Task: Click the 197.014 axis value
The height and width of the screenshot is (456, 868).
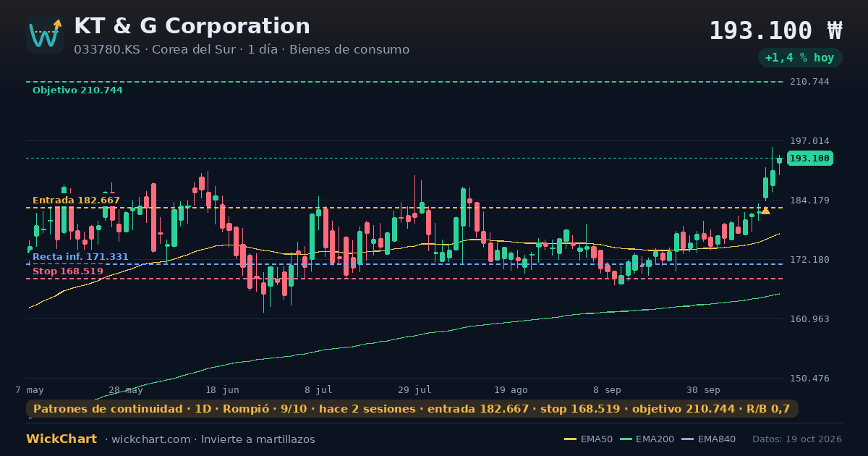Action: (809, 141)
